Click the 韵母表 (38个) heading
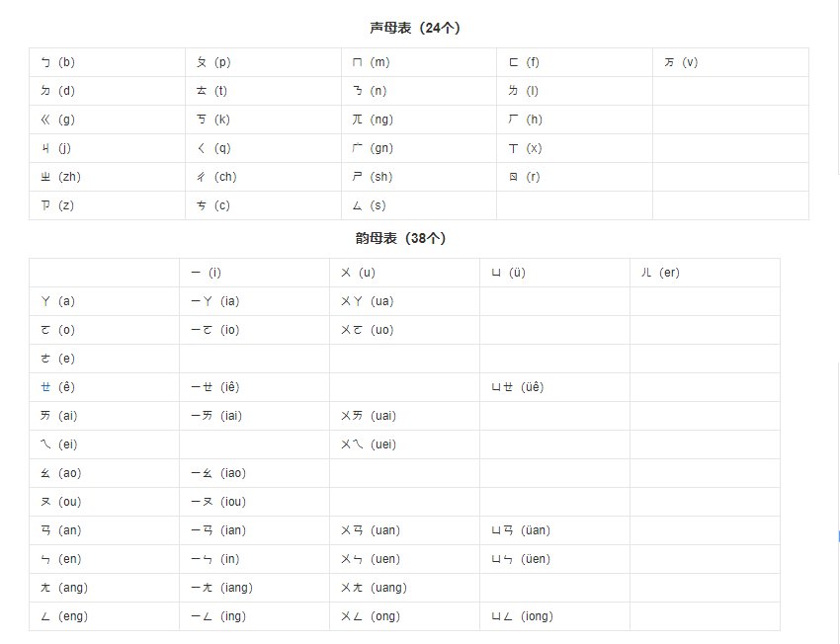The height and width of the screenshot is (644, 840). [400, 238]
